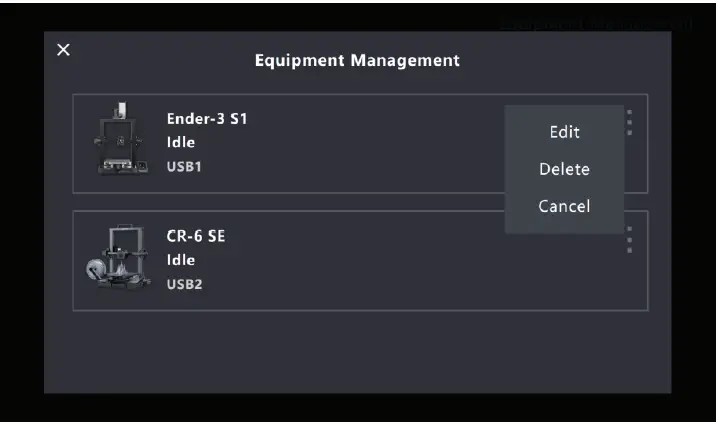Click the Ender-3 S1 device name

(x=206, y=119)
